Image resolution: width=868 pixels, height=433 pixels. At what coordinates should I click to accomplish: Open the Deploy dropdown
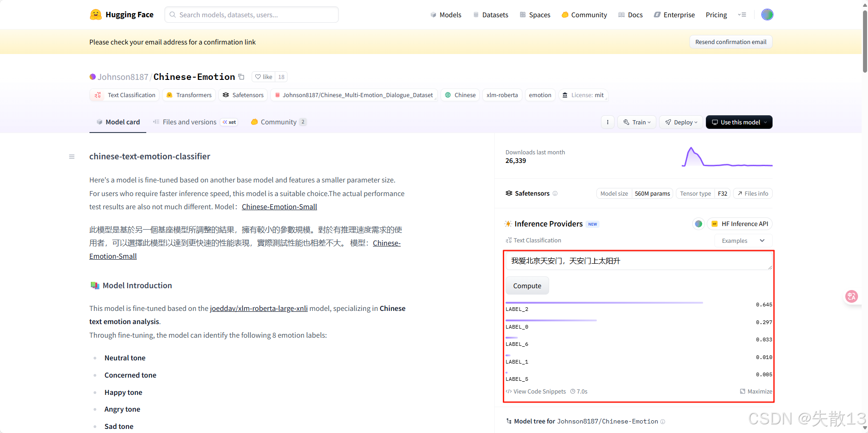click(x=681, y=122)
